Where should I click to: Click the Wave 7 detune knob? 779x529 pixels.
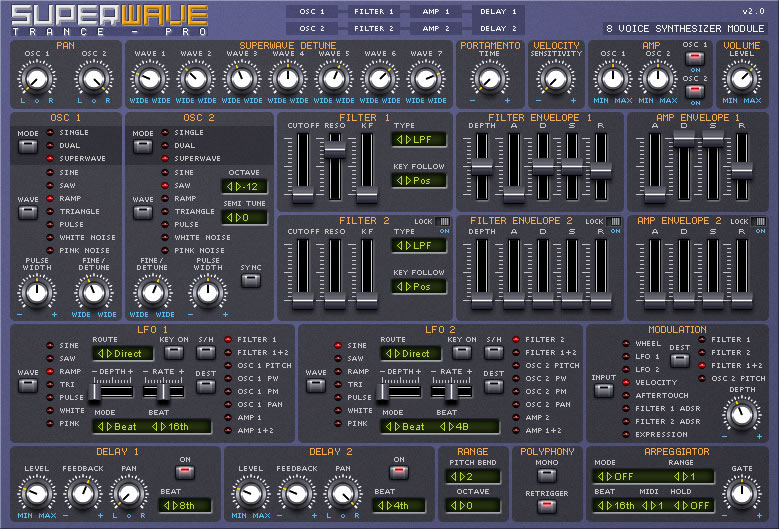426,79
